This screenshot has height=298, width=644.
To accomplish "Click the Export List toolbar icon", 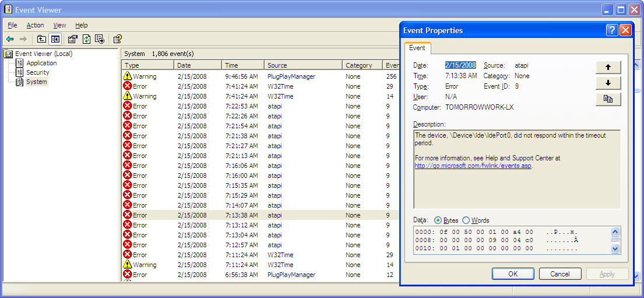I will tap(100, 39).
